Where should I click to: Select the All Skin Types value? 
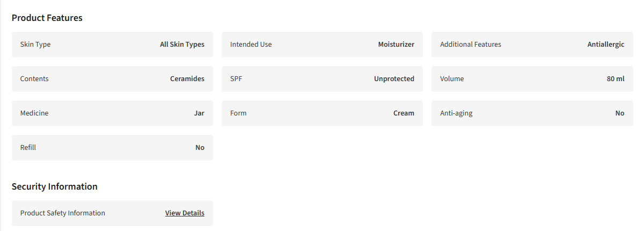click(182, 45)
